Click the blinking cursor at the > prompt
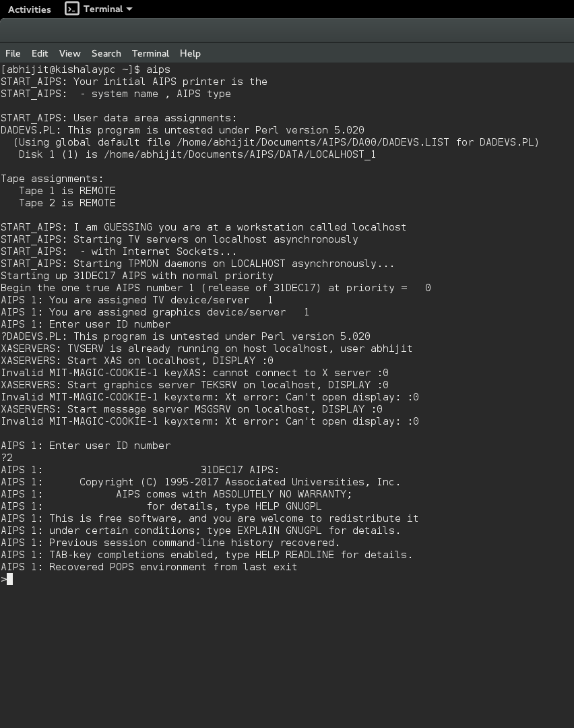This screenshot has height=728, width=574. click(9, 579)
